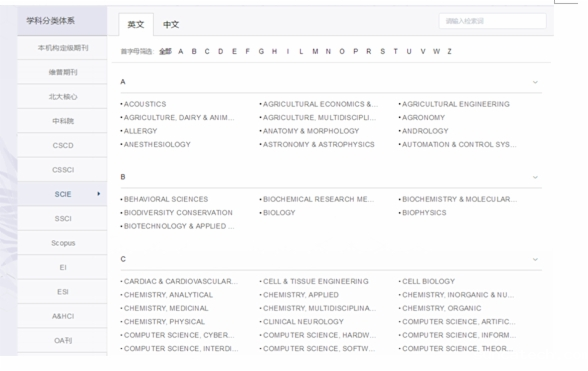The image size is (588, 371).
Task: Open COMPUTER SCIENCE, SOFTW... subject
Action: (x=319, y=348)
